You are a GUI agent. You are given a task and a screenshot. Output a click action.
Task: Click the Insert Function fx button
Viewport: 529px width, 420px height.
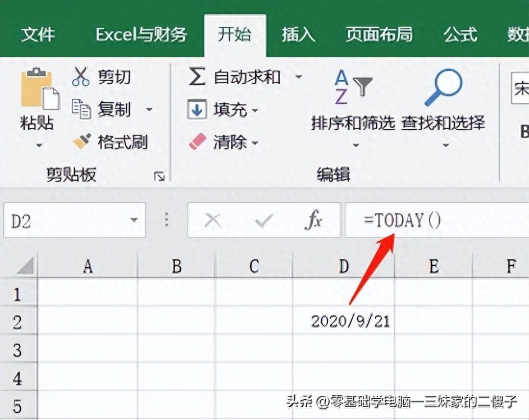point(313,221)
